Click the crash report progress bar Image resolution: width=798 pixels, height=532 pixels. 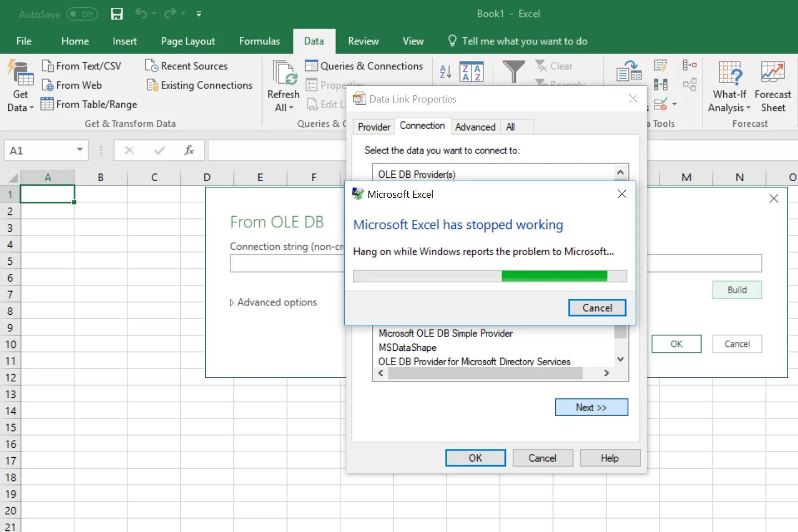pyautogui.click(x=490, y=276)
